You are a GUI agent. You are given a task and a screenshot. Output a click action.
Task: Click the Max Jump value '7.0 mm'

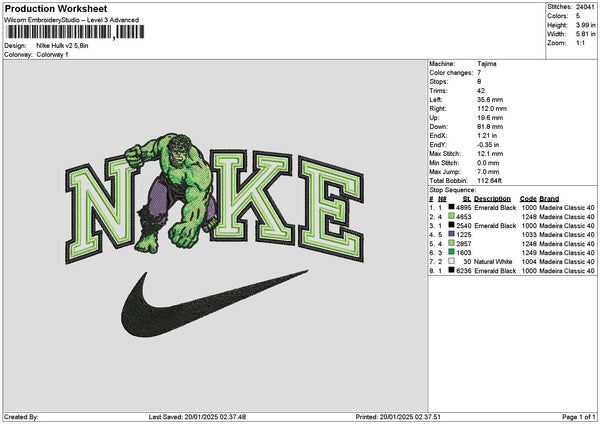tap(488, 172)
